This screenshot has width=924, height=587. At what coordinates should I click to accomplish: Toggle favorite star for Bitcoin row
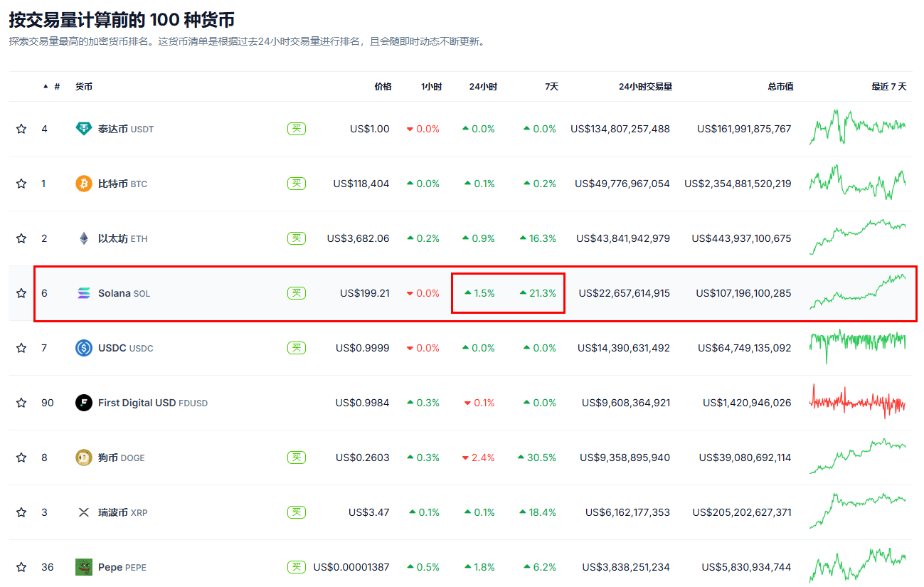click(21, 184)
